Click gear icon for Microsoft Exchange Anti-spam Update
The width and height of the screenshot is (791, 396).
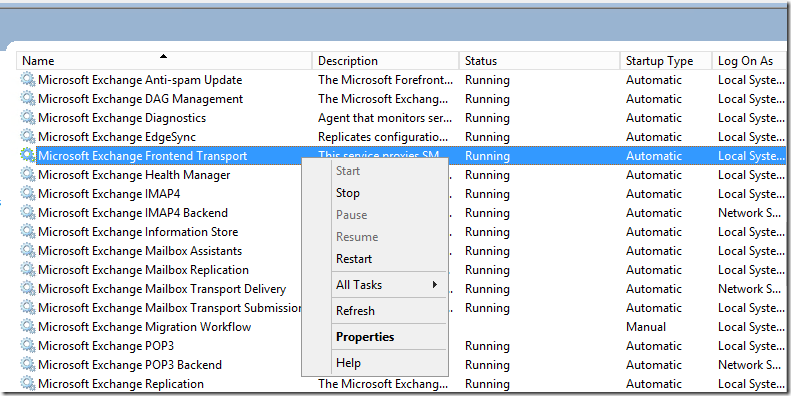(28, 80)
